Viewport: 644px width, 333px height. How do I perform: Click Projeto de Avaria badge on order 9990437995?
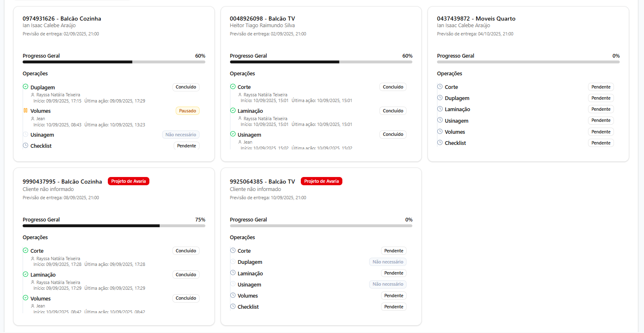tap(128, 181)
